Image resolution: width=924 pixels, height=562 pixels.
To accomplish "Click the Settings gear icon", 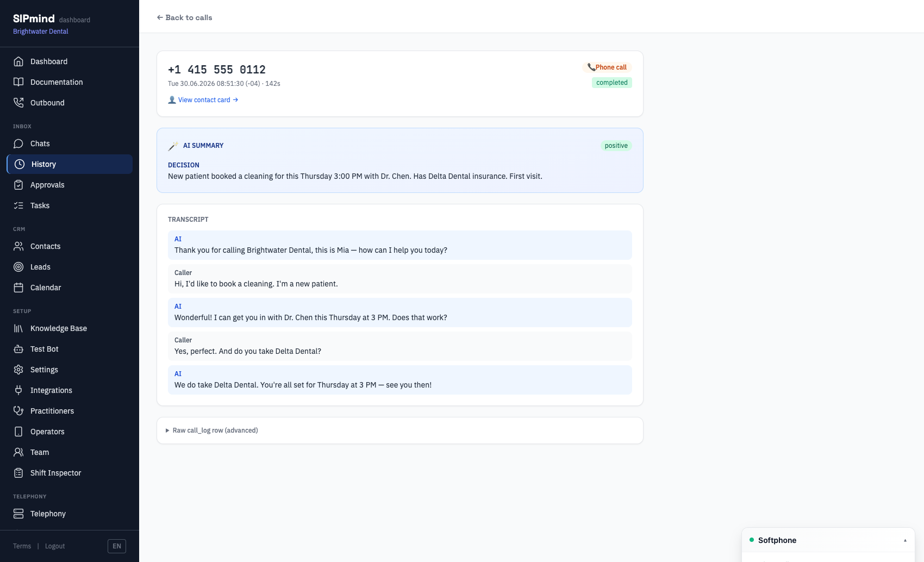I will [x=18, y=370].
